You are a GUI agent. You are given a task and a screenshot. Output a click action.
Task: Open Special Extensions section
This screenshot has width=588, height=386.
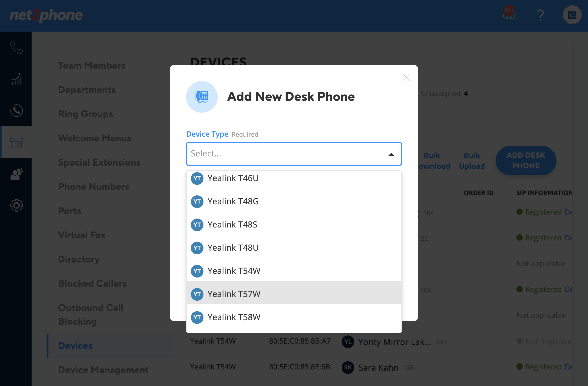pyautogui.click(x=99, y=162)
